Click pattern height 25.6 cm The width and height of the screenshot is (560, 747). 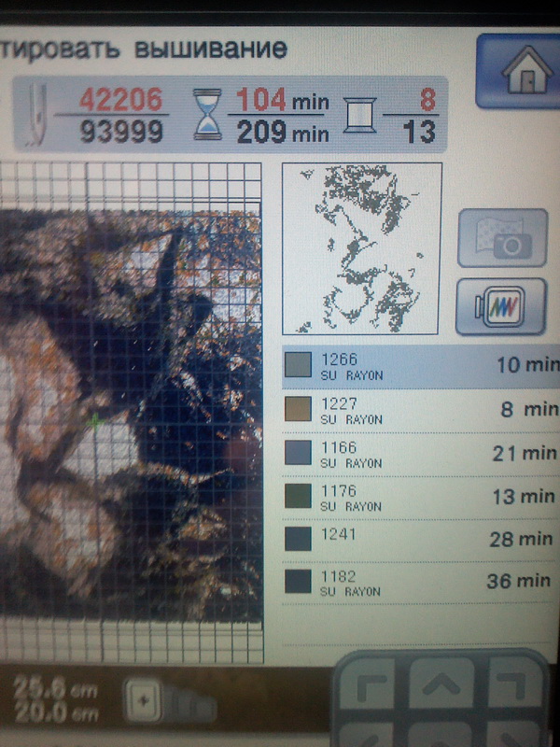[x=55, y=690]
